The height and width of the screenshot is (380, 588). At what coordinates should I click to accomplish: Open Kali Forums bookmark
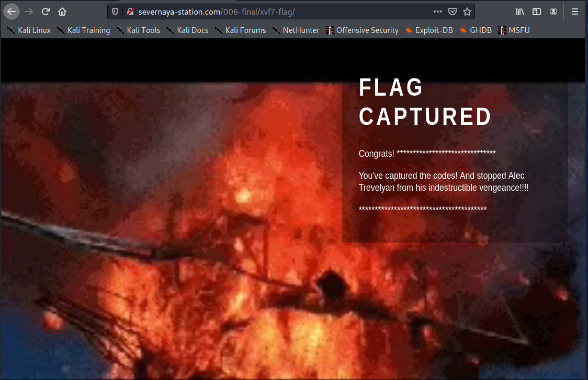point(240,30)
